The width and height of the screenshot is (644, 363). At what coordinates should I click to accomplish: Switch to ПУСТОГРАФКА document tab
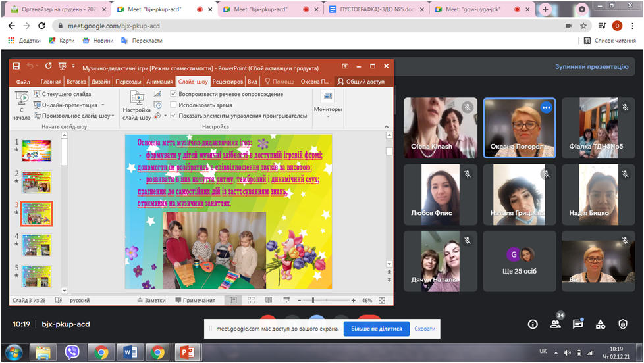(377, 9)
